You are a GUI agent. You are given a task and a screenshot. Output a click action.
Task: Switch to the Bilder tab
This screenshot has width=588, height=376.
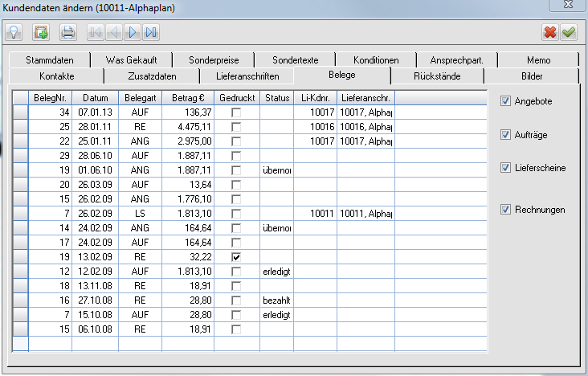532,76
